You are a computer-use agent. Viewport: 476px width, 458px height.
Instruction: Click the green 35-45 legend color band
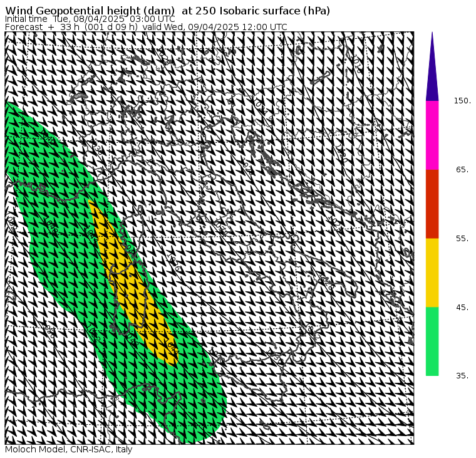[432, 341]
